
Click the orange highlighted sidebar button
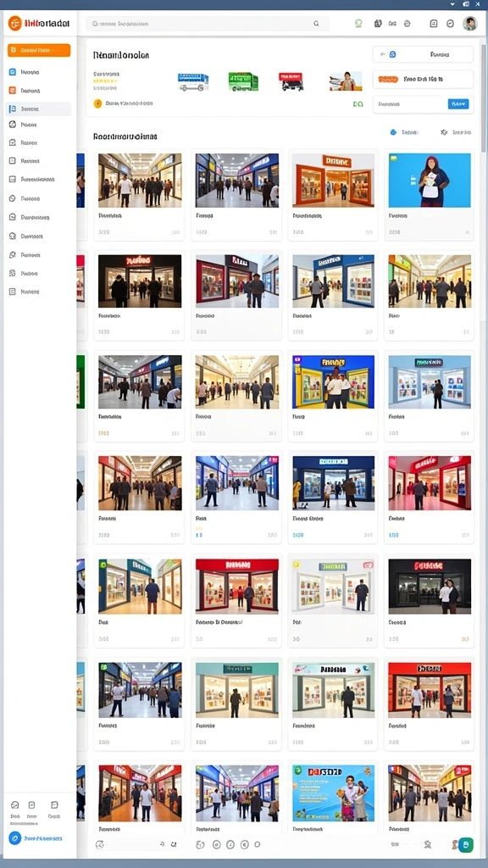39,50
